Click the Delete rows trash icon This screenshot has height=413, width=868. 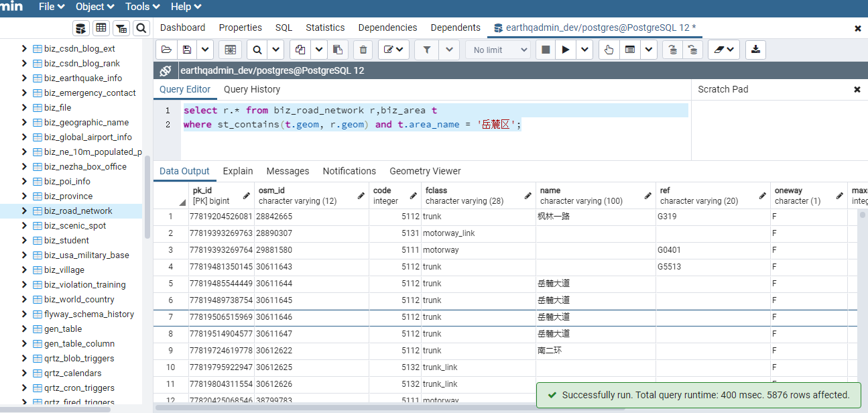(x=363, y=50)
